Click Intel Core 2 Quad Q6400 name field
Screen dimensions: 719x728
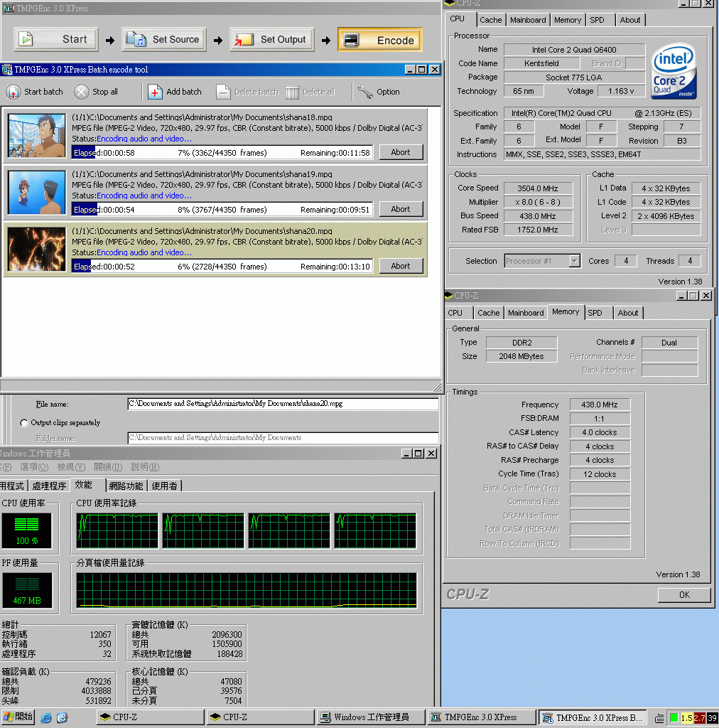tap(574, 50)
